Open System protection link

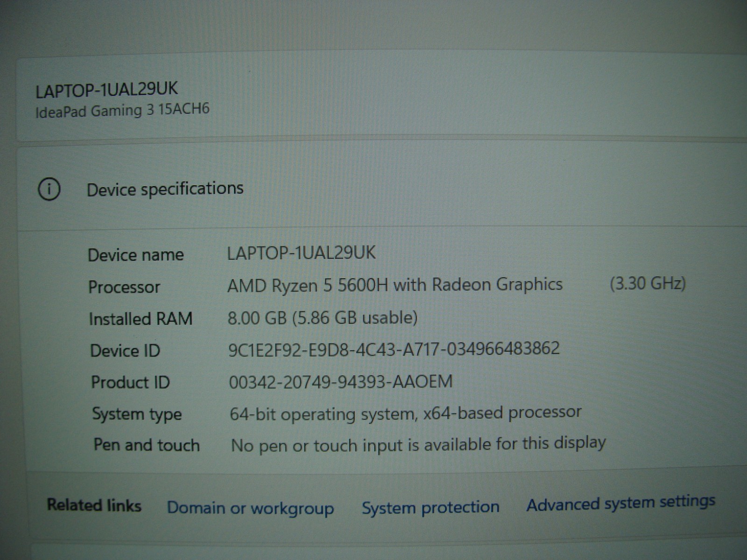pos(430,507)
